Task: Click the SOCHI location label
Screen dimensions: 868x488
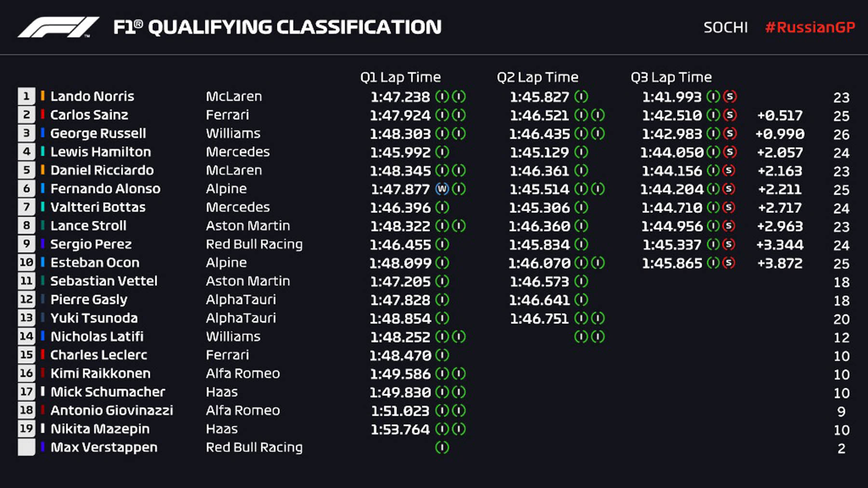Action: coord(725,27)
